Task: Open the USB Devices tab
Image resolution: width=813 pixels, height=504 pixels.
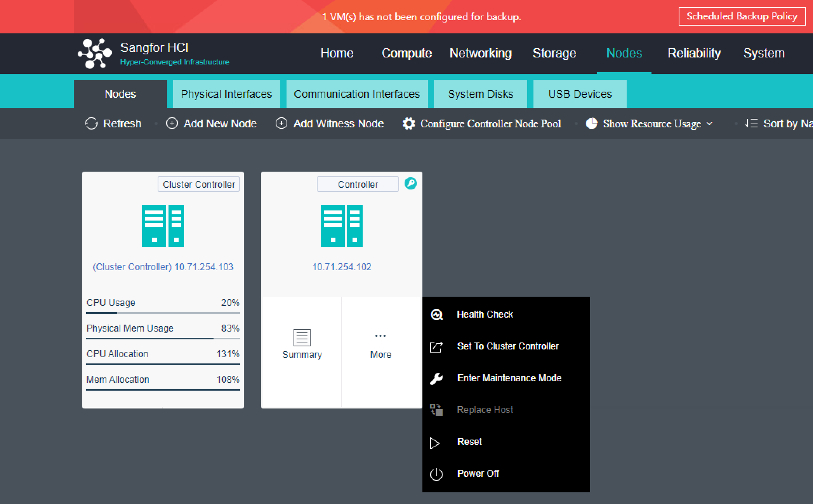Action: pos(580,94)
